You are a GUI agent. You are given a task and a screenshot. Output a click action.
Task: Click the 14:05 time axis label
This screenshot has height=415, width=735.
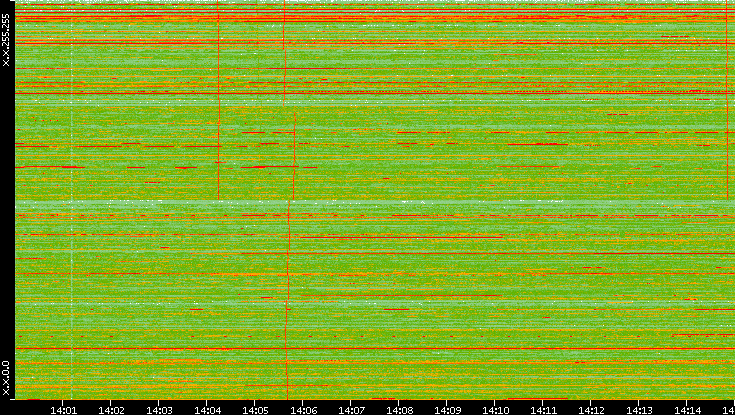[x=255, y=410]
